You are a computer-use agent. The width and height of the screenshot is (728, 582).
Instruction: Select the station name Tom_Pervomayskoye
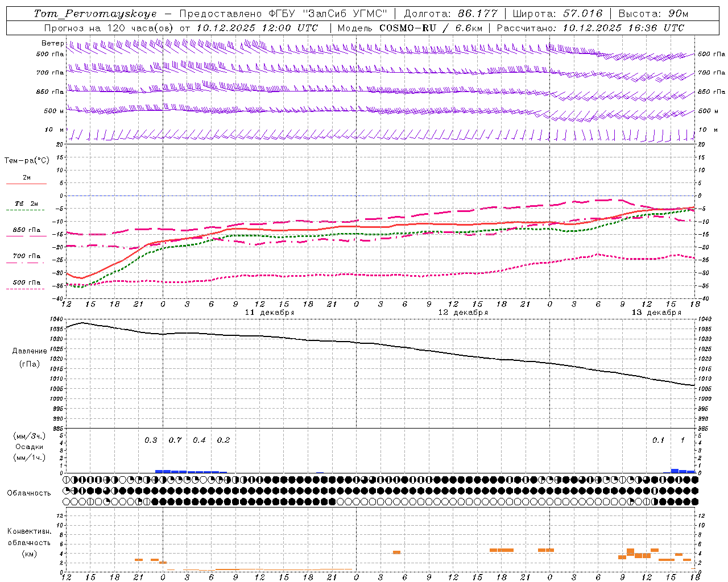pos(95,14)
